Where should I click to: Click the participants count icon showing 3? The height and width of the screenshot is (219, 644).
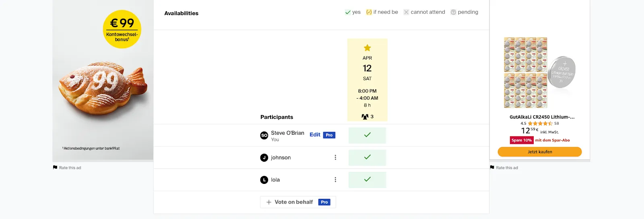[x=365, y=117]
